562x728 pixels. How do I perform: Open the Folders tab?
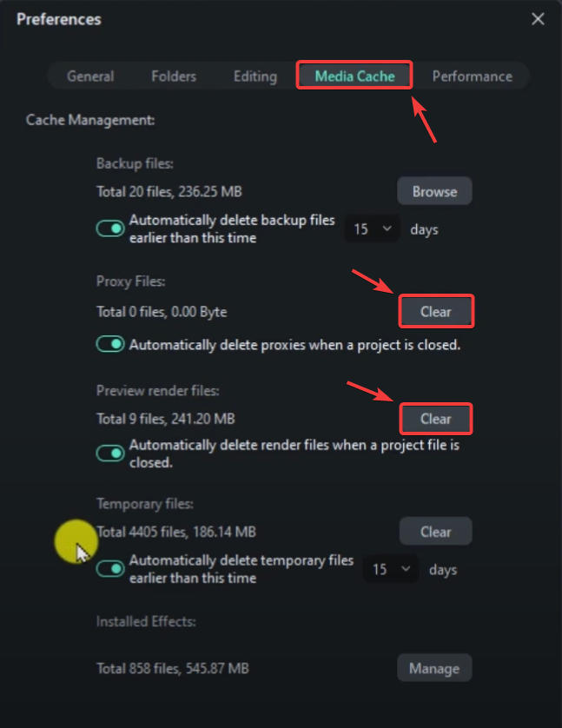(x=174, y=76)
